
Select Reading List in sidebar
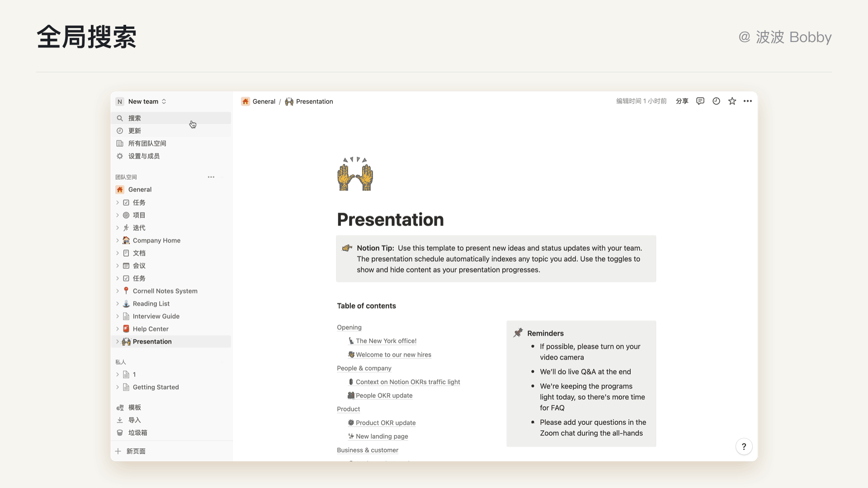click(x=151, y=304)
